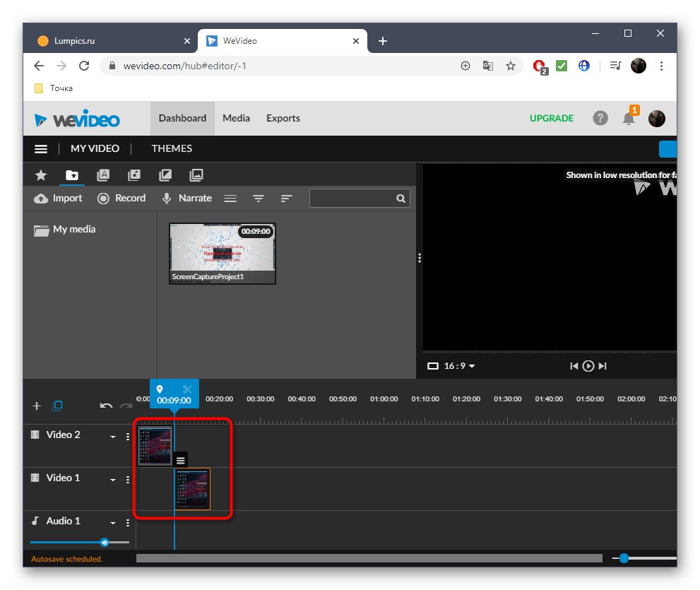Open the THEMES menu item
The width and height of the screenshot is (700, 590).
[x=172, y=148]
